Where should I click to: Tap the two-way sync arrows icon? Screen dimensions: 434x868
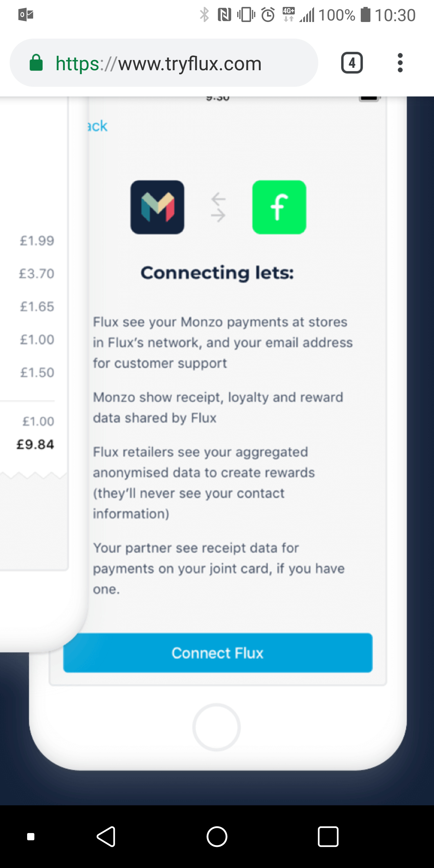click(218, 207)
